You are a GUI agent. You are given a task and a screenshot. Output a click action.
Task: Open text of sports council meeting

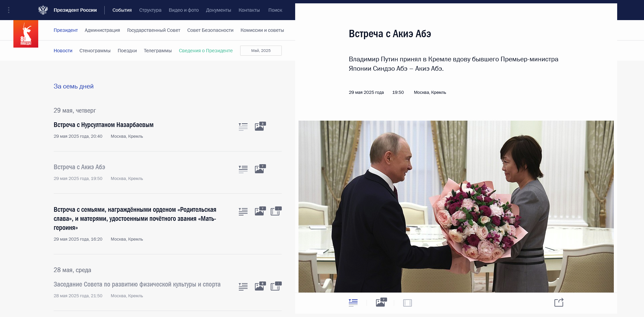pos(243,287)
